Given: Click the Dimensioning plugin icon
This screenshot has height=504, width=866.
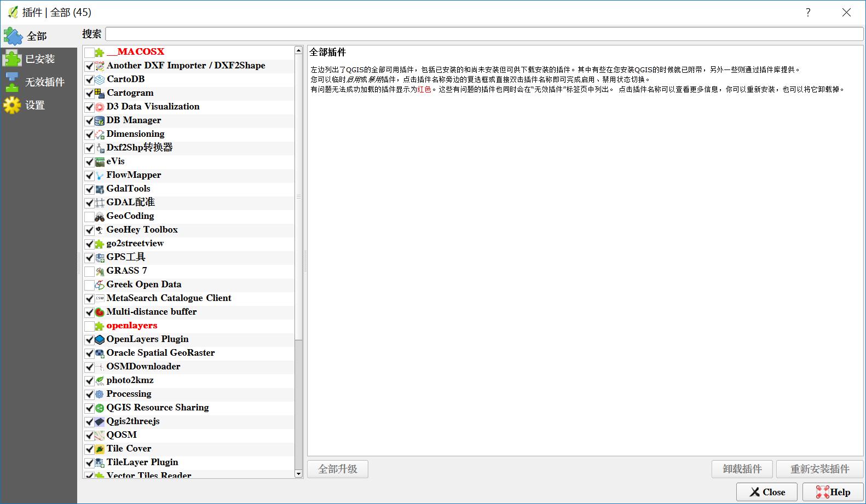Looking at the screenshot, I should [100, 135].
